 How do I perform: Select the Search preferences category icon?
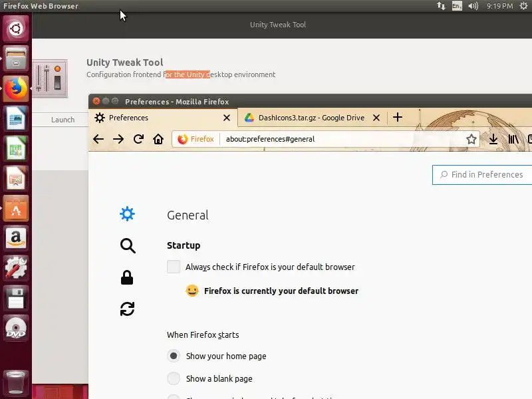pos(128,245)
